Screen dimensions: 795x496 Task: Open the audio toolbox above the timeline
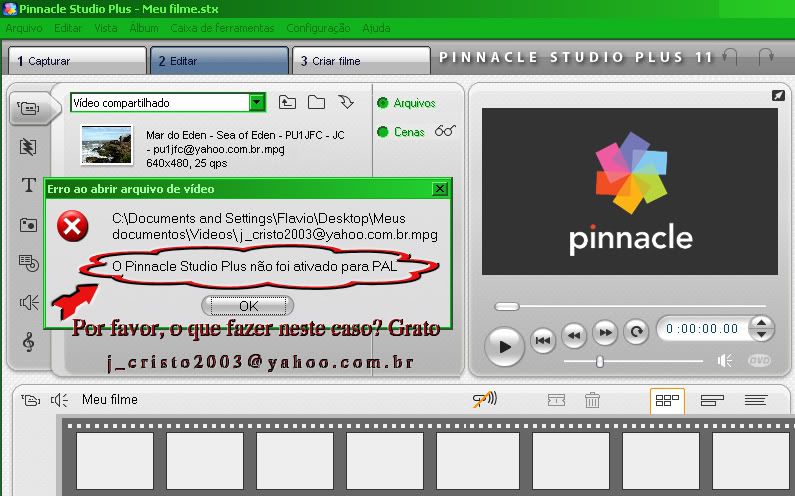click(x=59, y=400)
